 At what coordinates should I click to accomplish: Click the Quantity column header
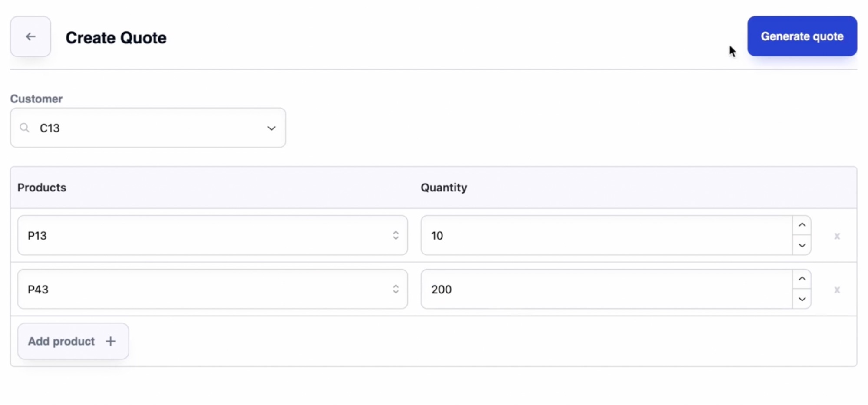[444, 188]
